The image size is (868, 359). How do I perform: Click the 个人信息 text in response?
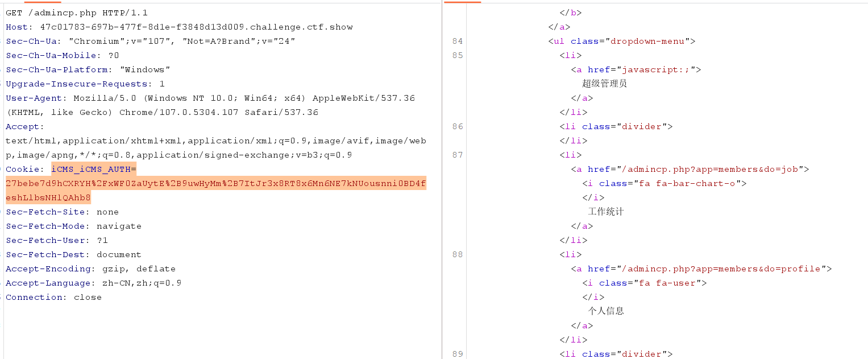[606, 311]
